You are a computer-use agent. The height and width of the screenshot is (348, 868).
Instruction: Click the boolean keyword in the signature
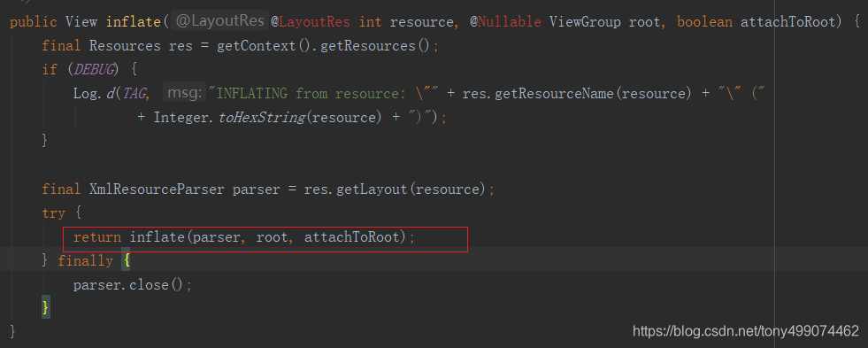coord(704,21)
